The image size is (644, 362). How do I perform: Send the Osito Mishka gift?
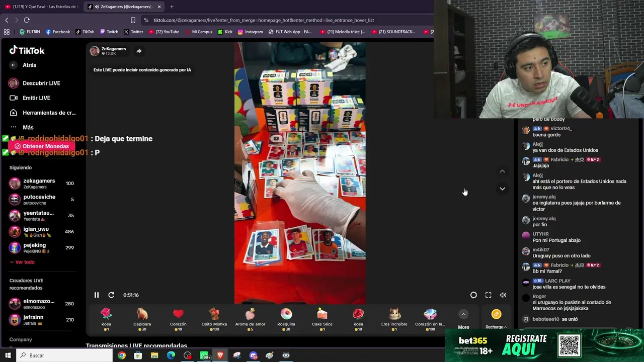pos(214,319)
